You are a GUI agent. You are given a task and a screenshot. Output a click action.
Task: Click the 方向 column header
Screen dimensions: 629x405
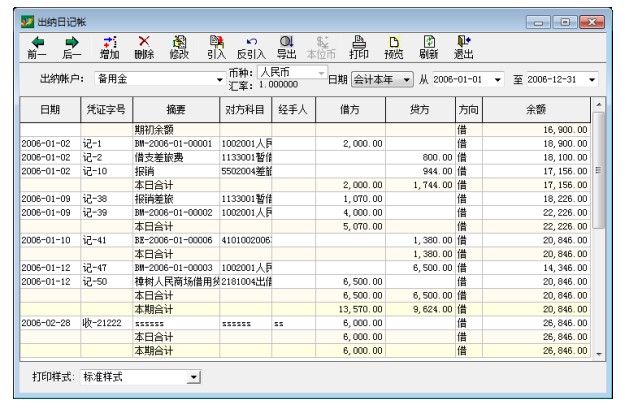pos(469,109)
